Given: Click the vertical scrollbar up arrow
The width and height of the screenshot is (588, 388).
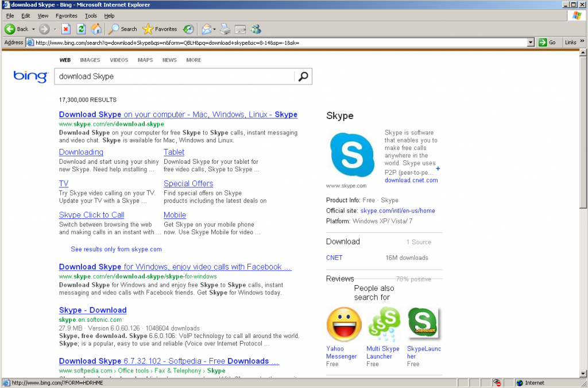Looking at the screenshot, I should 583,53.
